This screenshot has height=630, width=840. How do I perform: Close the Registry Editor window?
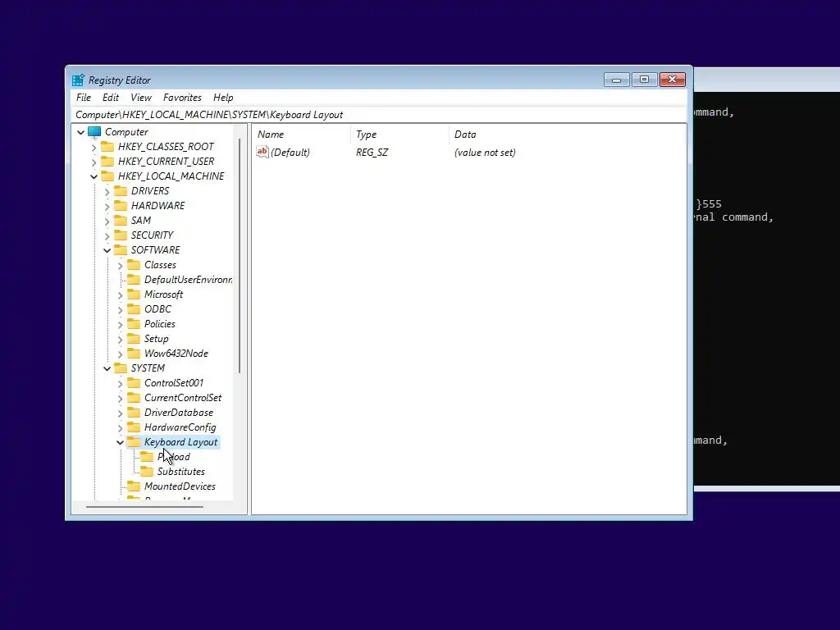coord(673,80)
